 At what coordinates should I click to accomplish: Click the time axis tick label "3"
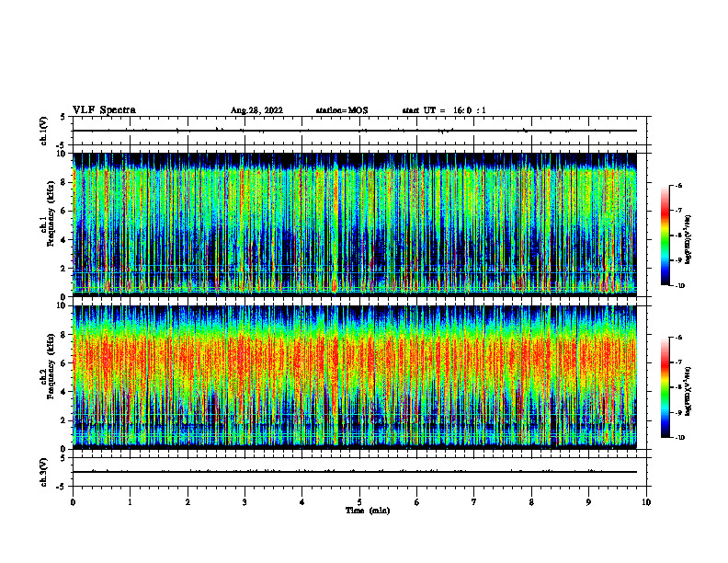(x=245, y=502)
